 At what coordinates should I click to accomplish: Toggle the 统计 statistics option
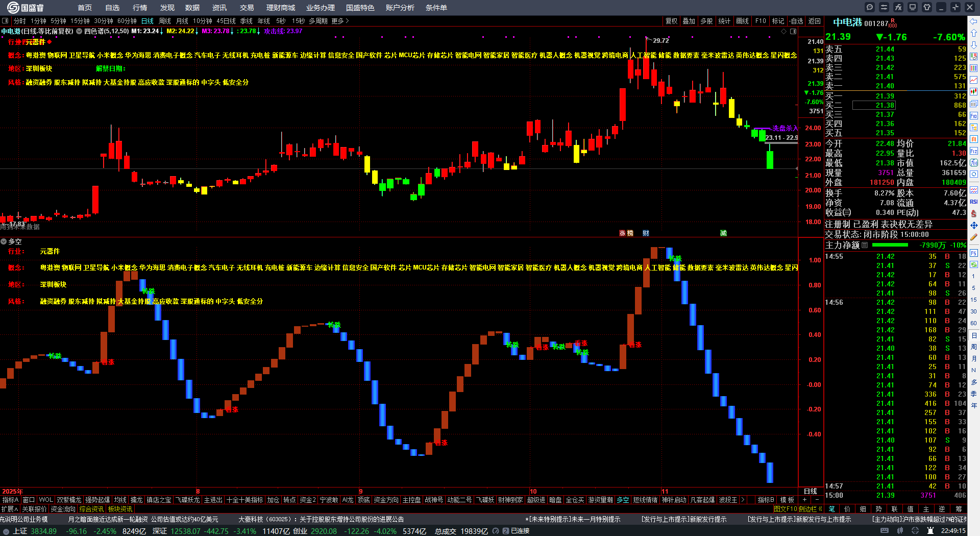coord(724,21)
